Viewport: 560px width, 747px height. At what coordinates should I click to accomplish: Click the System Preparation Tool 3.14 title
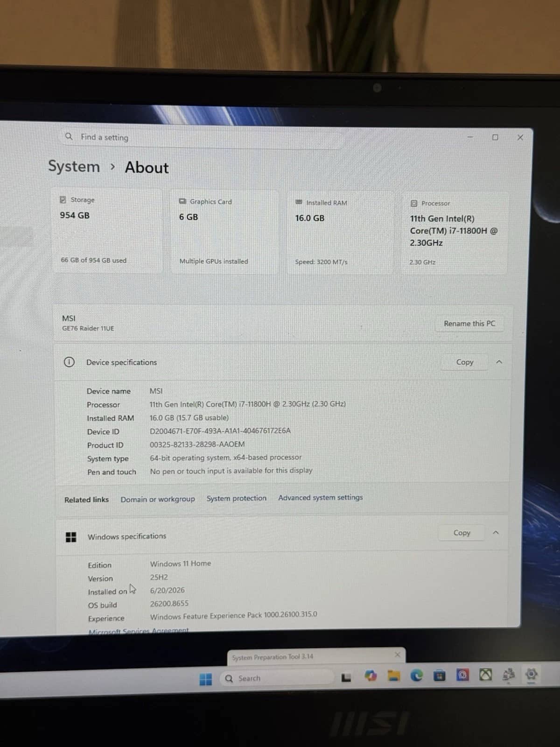click(x=273, y=657)
